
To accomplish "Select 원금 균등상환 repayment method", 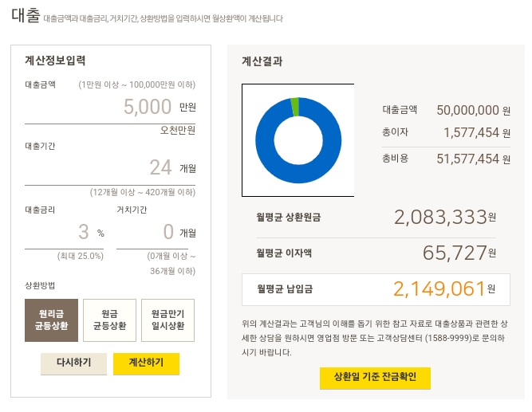I will tap(109, 320).
